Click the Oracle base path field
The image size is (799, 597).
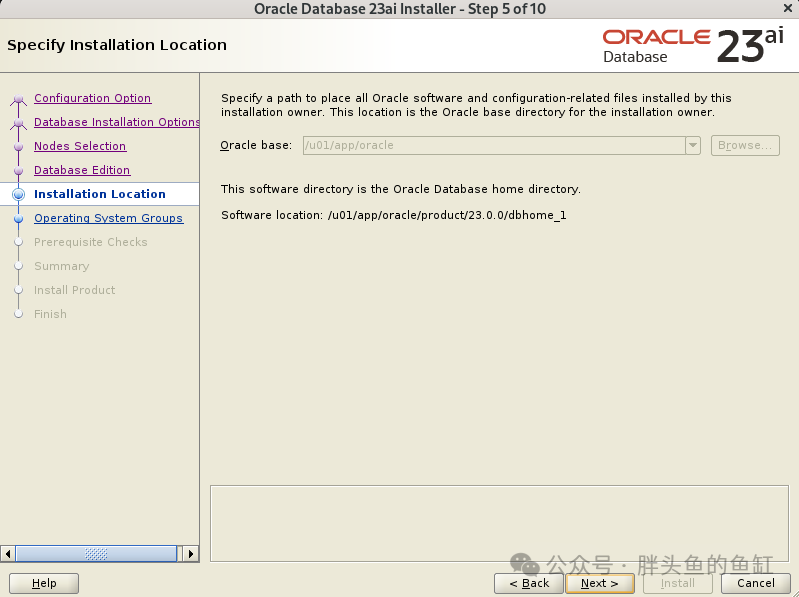pos(494,146)
